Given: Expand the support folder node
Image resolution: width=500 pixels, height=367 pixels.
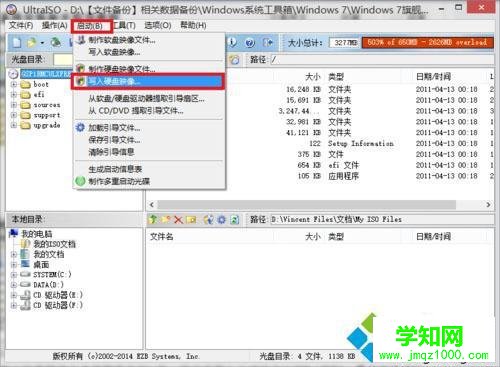Looking at the screenshot, I should 14,115.
